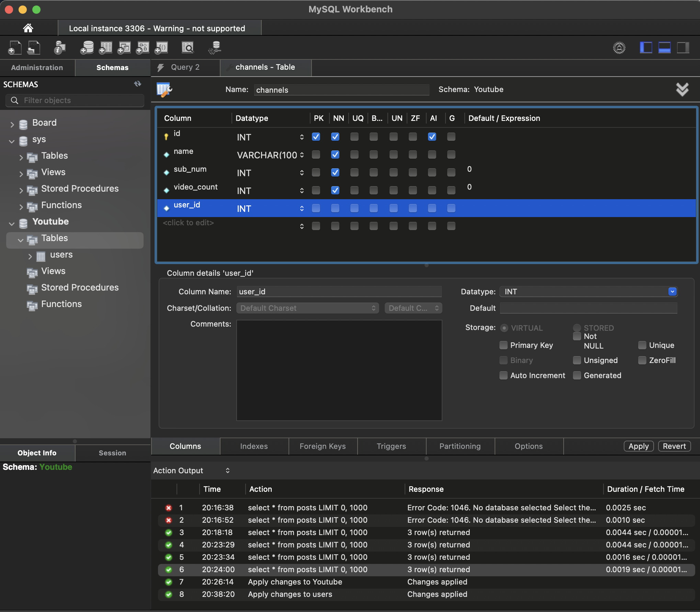This screenshot has height=612, width=700.
Task: Refresh the schemas list
Action: [138, 84]
